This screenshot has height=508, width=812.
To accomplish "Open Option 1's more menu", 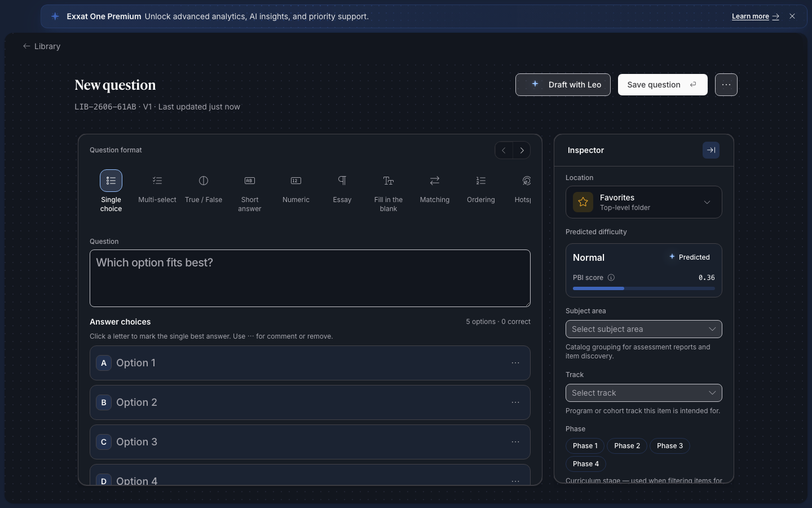I will tap(515, 363).
